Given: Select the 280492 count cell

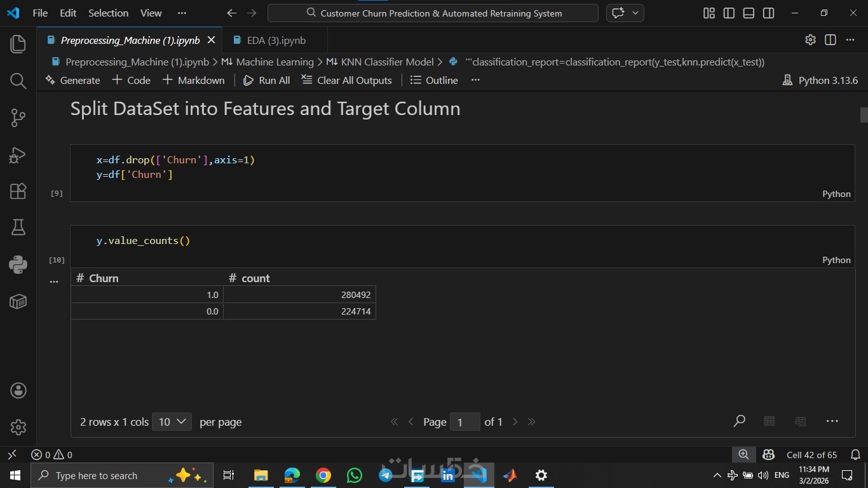Looking at the screenshot, I should click(299, 295).
